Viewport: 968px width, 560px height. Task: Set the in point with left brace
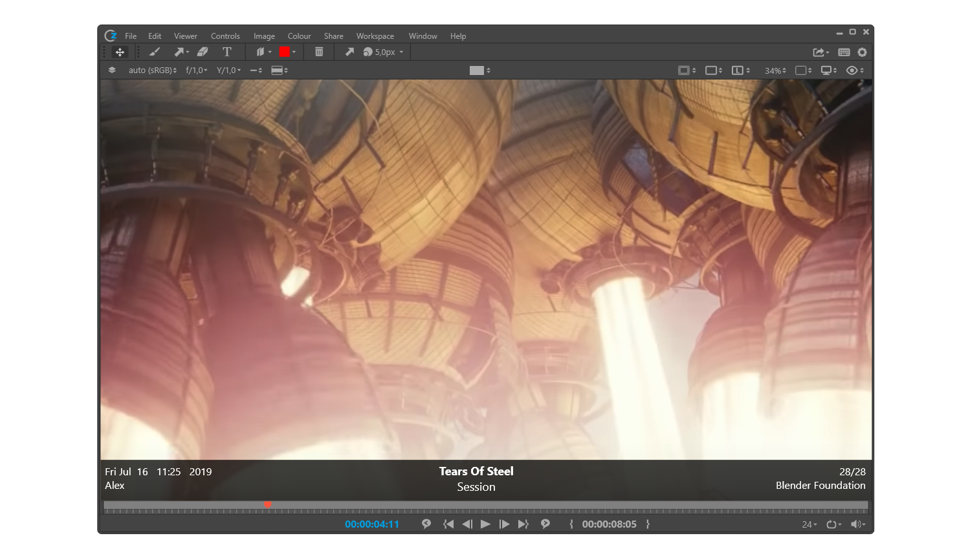[x=571, y=524]
